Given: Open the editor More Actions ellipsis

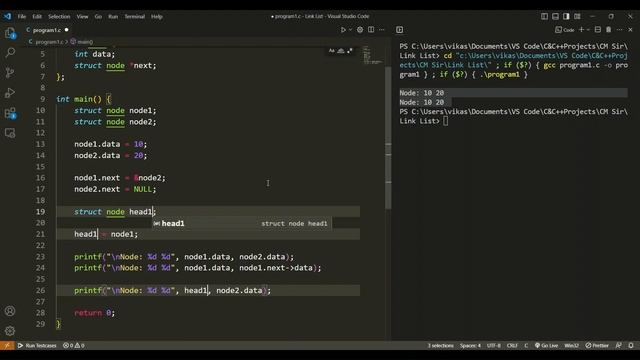Looking at the screenshot, I should 382,30.
